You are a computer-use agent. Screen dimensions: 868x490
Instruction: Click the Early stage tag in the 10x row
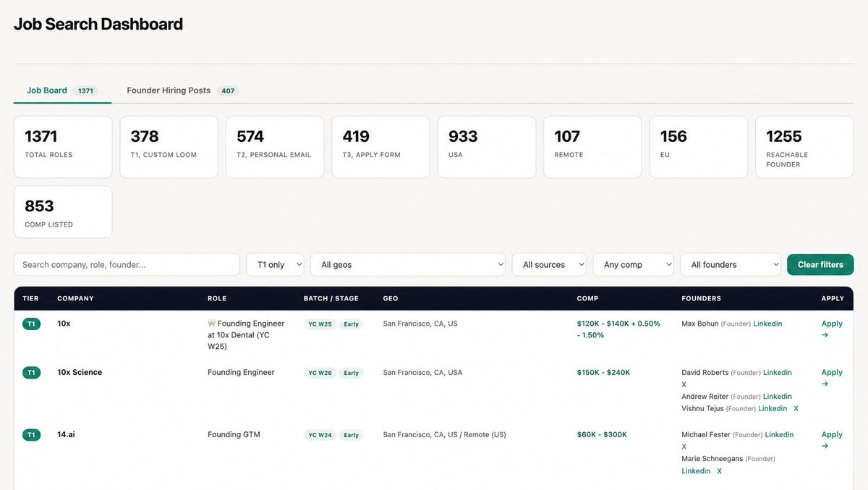click(352, 324)
